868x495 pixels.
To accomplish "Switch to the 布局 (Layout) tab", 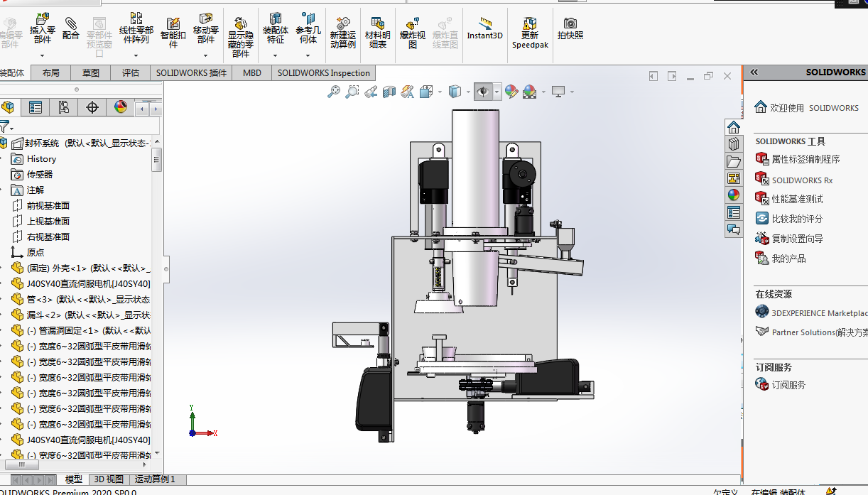I will point(51,72).
